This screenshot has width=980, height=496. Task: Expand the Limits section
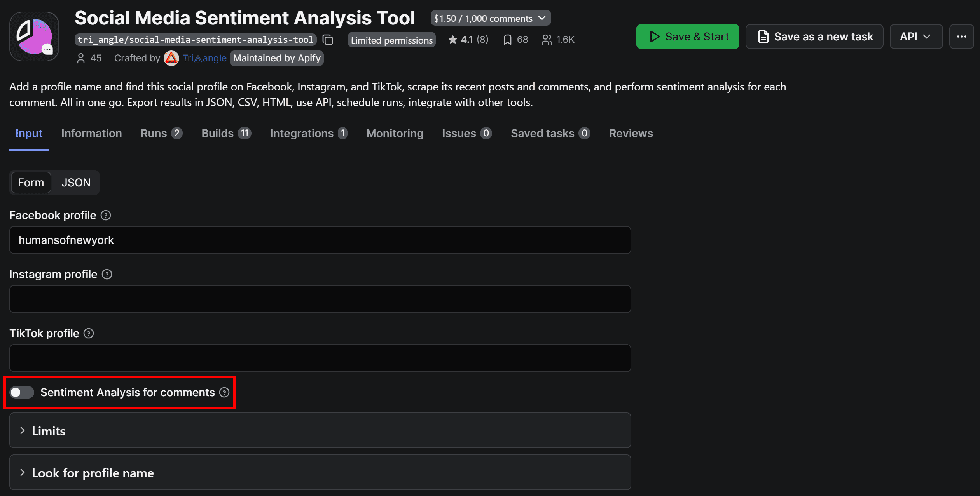[49, 430]
